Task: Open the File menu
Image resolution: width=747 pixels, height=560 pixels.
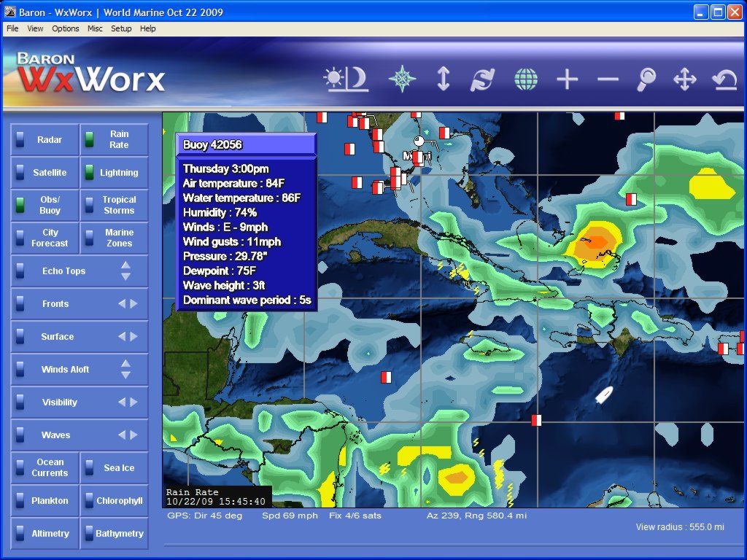Action: [12, 28]
